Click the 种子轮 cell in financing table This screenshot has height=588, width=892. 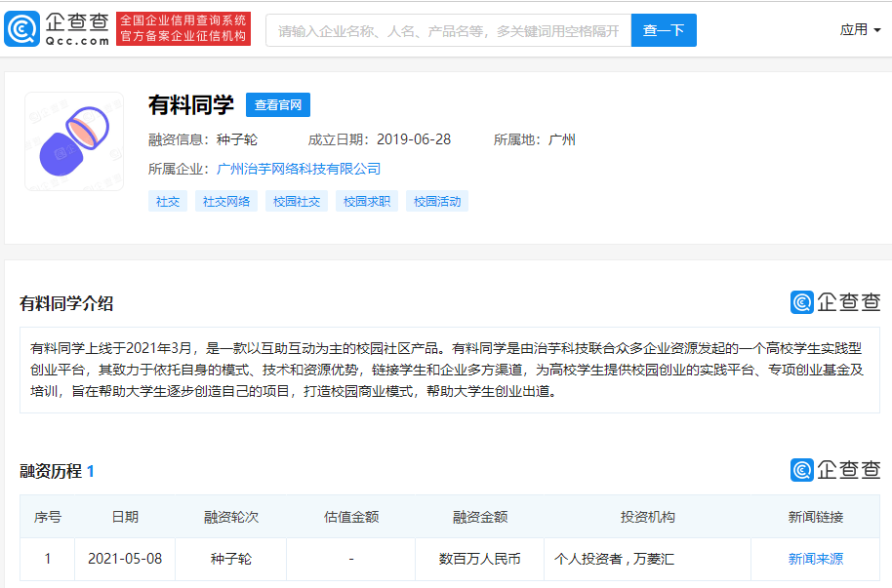click(231, 559)
